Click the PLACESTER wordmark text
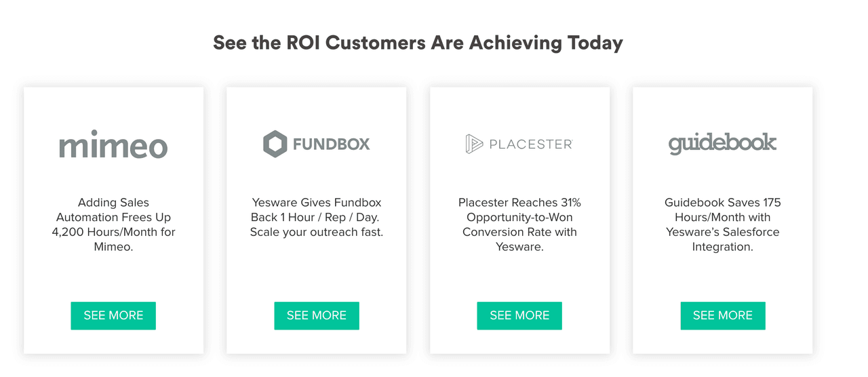 coord(531,144)
